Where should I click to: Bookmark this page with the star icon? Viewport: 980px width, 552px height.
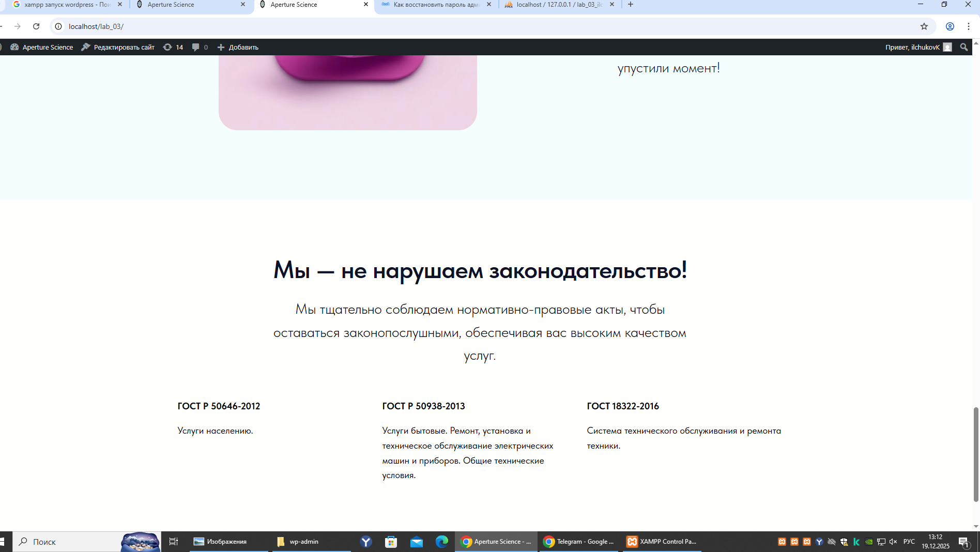(924, 26)
